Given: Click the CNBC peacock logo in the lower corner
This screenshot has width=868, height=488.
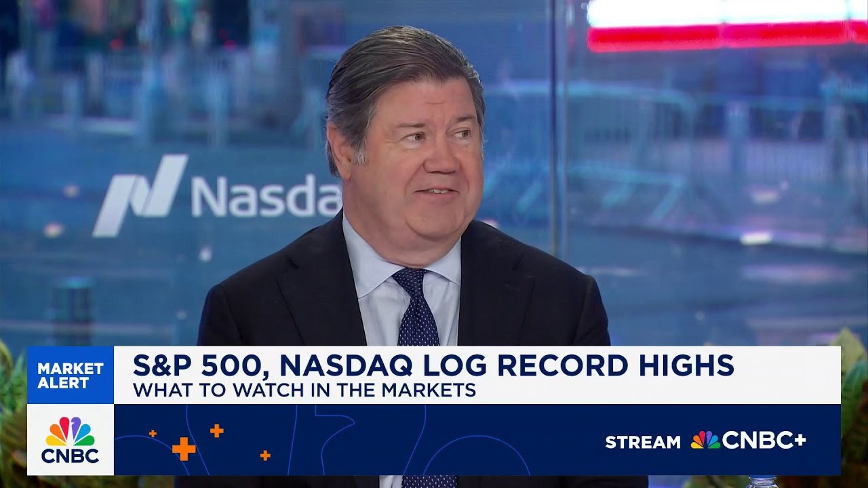Looking at the screenshot, I should pos(71,440).
